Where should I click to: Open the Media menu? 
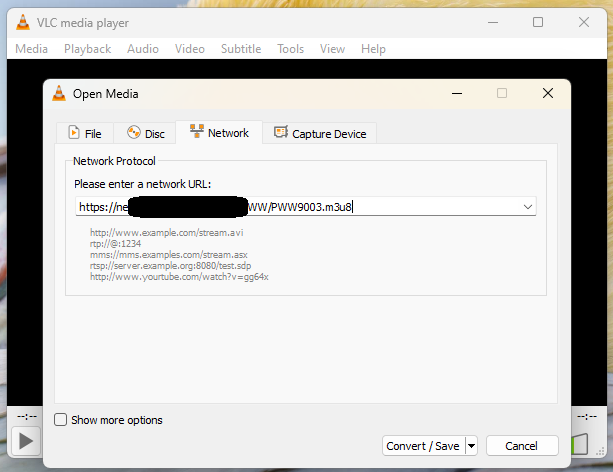[x=31, y=49]
